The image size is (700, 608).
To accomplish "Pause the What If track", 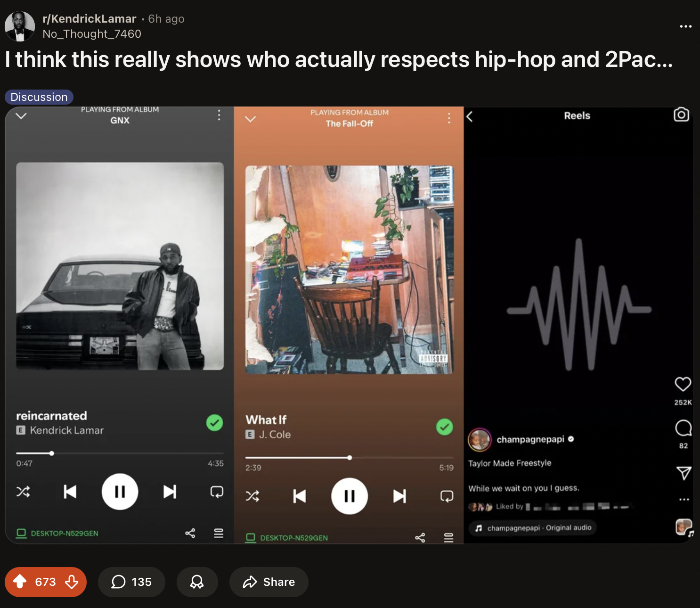I will pos(350,496).
